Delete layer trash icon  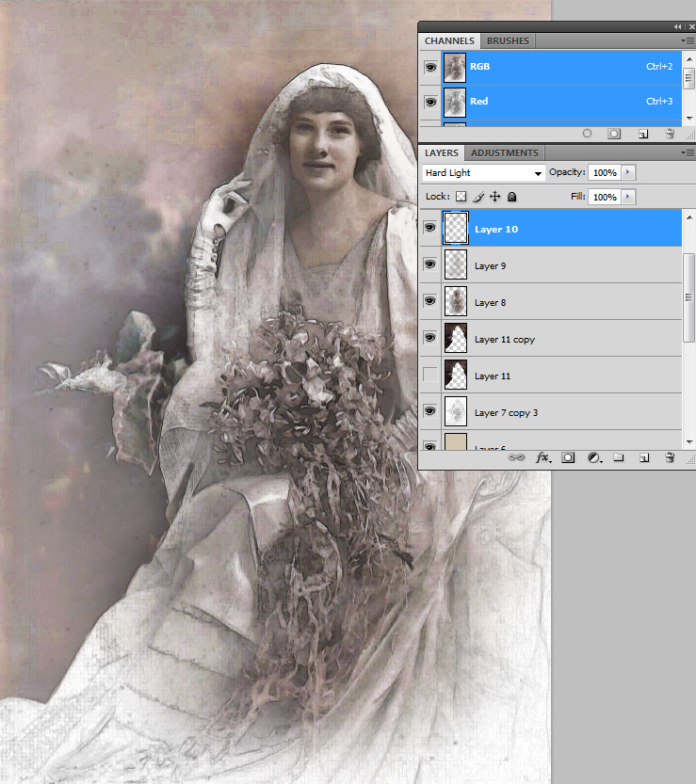coord(670,457)
